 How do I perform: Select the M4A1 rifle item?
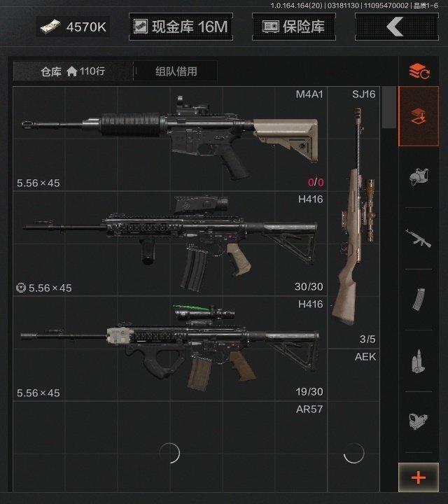click(x=170, y=139)
